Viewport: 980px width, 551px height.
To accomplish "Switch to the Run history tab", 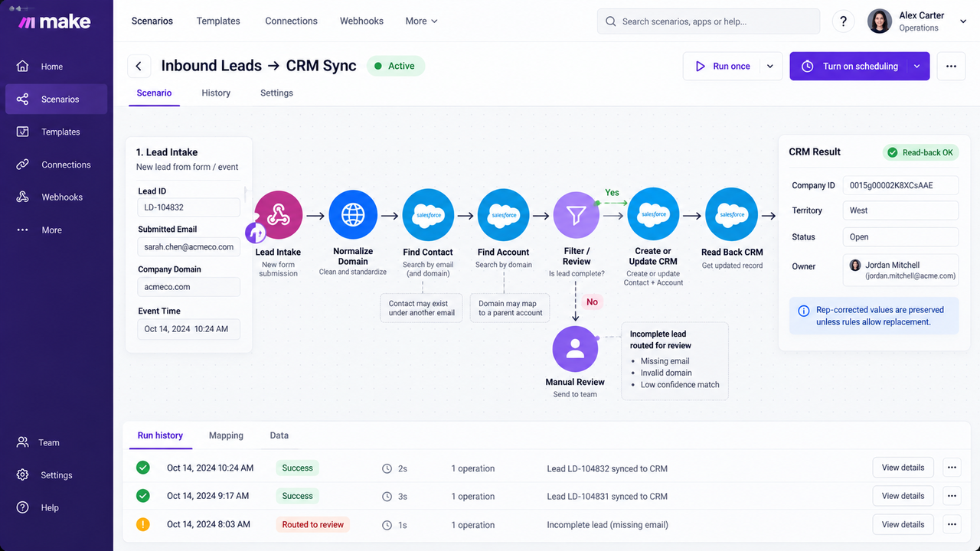I will pos(160,435).
